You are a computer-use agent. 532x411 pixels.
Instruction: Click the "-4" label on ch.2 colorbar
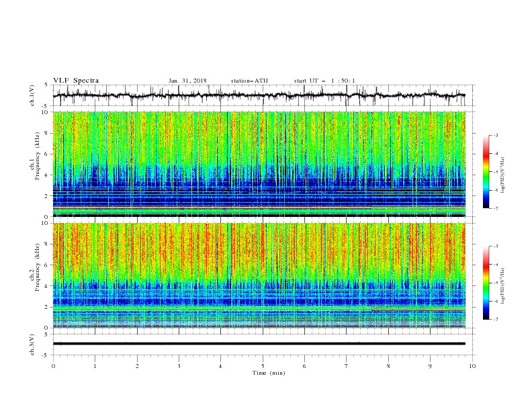tap(496, 265)
